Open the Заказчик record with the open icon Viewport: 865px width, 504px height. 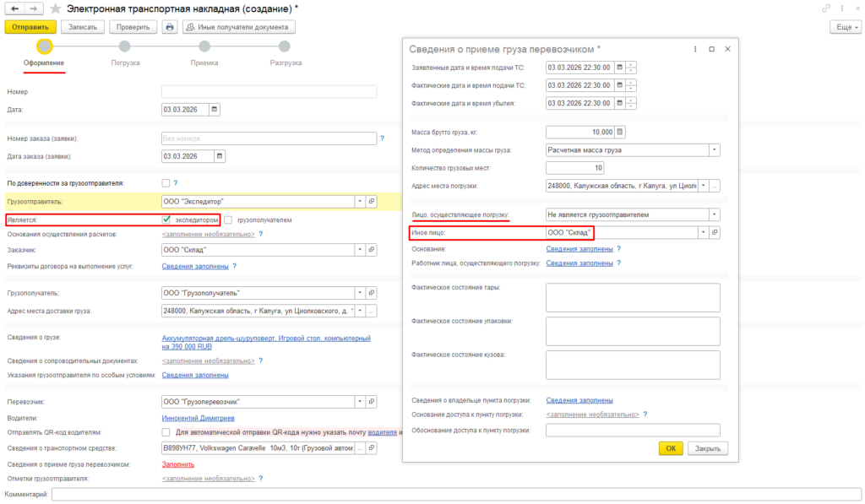[372, 250]
